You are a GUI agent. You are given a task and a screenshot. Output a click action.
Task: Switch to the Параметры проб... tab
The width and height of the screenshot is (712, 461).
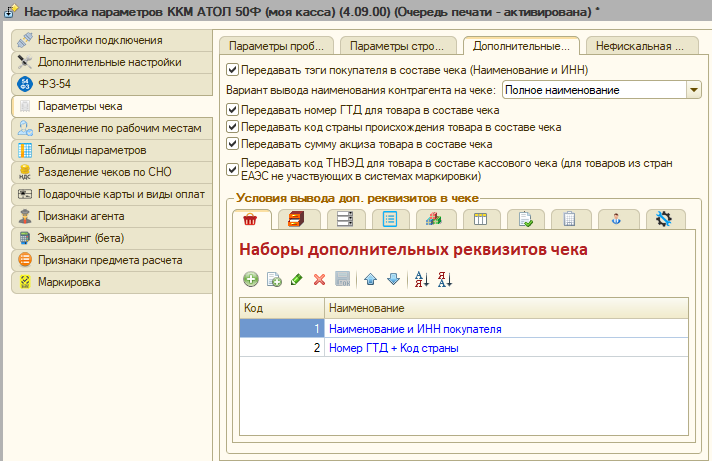[276, 46]
